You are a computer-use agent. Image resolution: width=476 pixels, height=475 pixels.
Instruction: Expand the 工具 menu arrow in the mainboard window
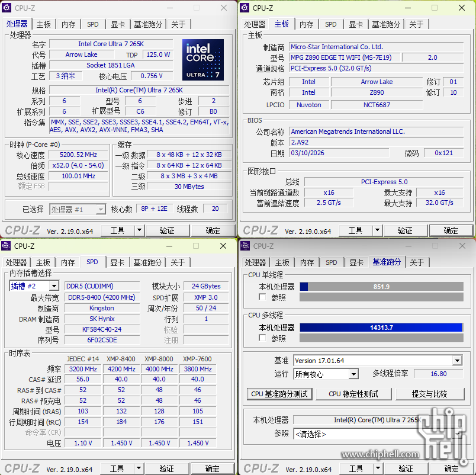377,231
